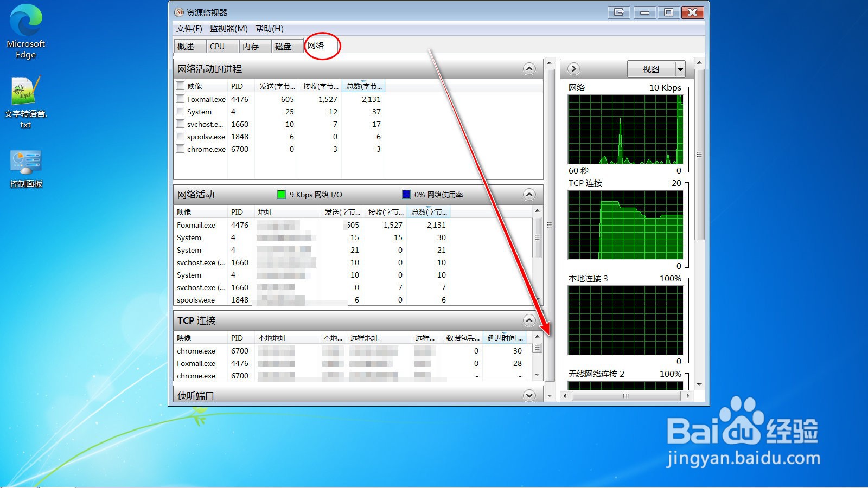The image size is (868, 488).
Task: Tick the Foxmail.exe process checkbox
Action: tap(180, 99)
